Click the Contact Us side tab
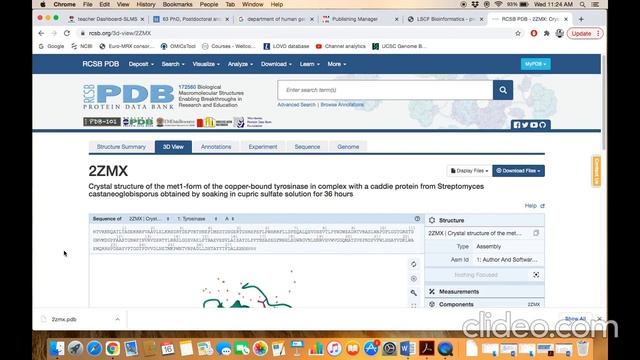Viewport: 640px width, 360px height. (x=596, y=171)
